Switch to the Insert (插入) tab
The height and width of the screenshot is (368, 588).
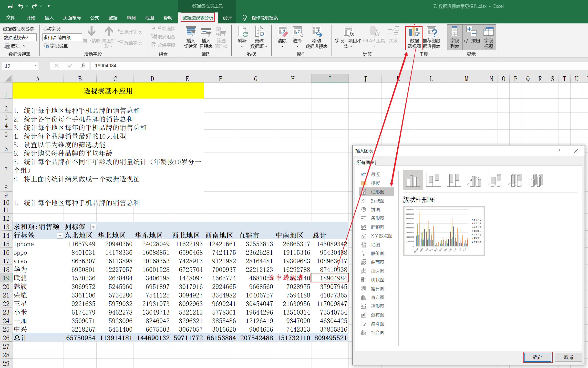pyautogui.click(x=49, y=18)
